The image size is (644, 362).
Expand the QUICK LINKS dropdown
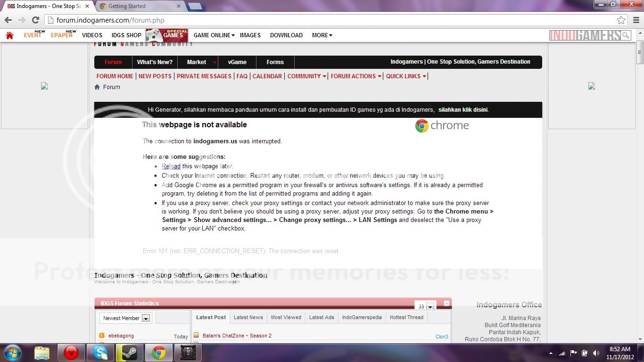[406, 76]
